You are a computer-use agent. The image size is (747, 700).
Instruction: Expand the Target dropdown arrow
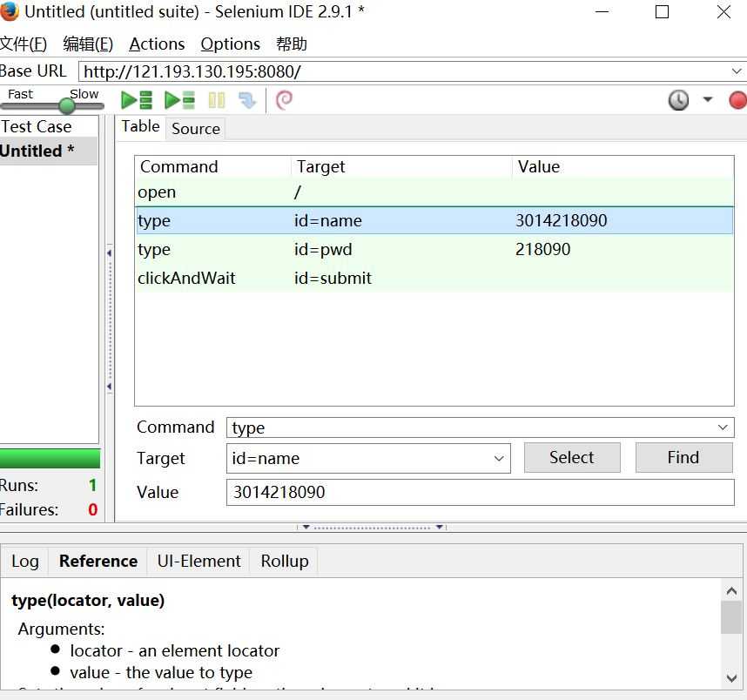[x=499, y=459]
